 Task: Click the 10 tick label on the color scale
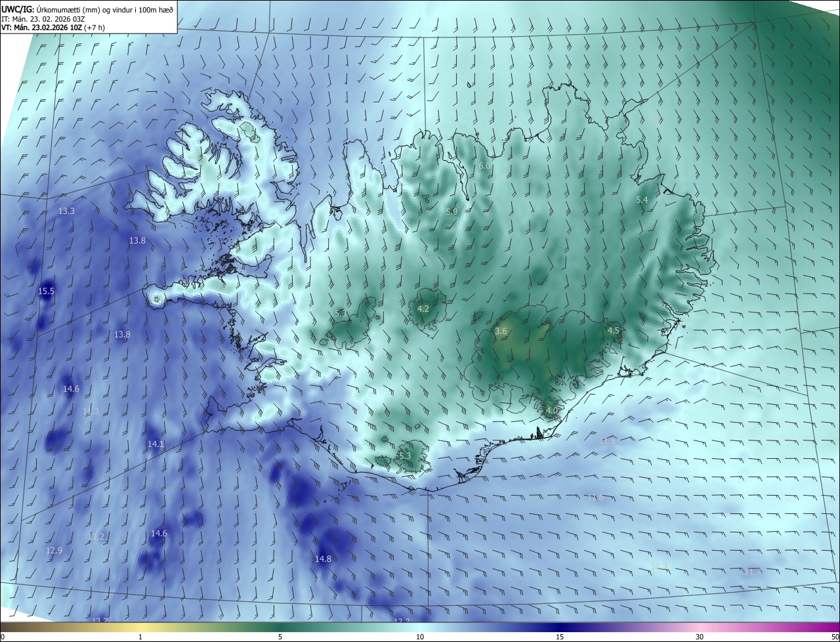pos(420,637)
